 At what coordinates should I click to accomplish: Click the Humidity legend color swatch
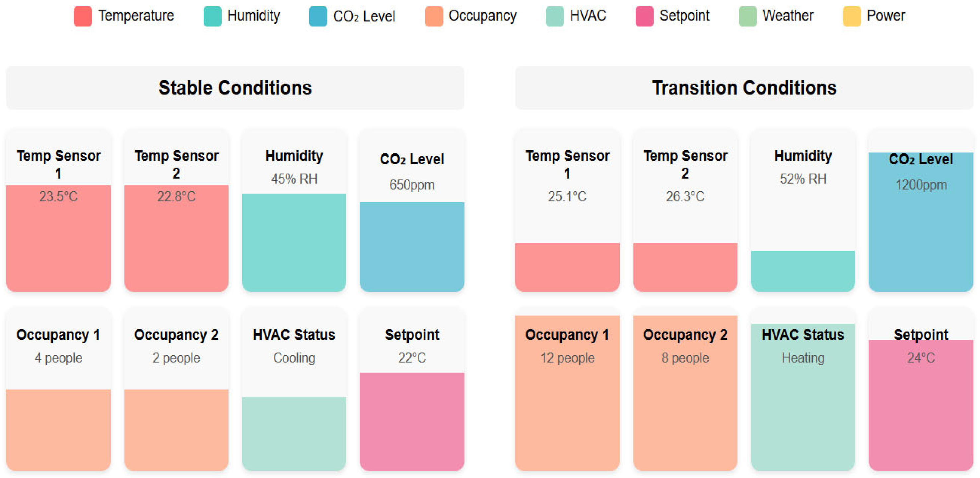(x=212, y=16)
